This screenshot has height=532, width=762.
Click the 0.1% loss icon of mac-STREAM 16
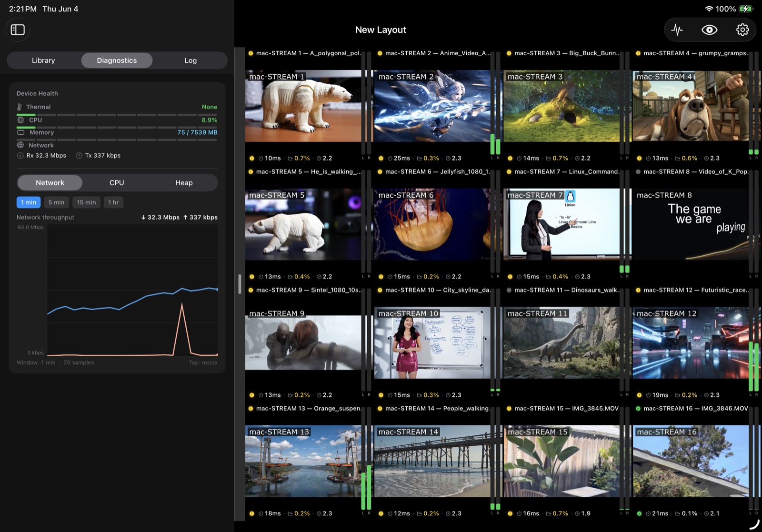coord(678,513)
